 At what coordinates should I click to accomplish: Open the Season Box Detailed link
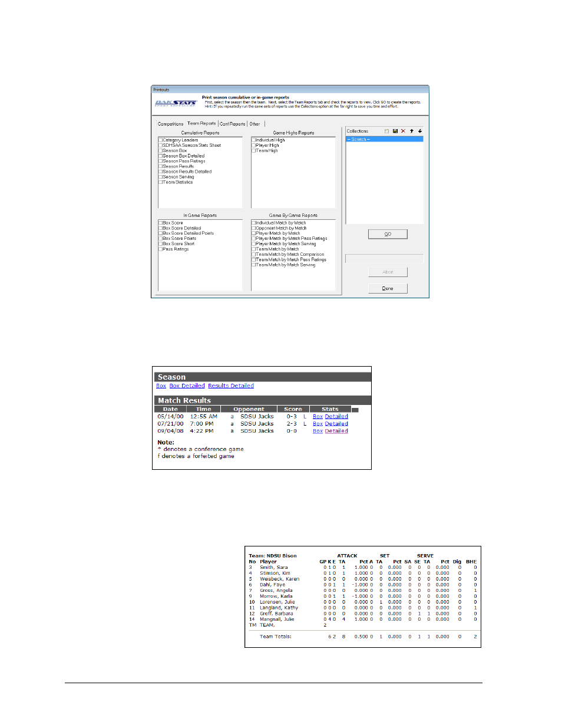187,386
